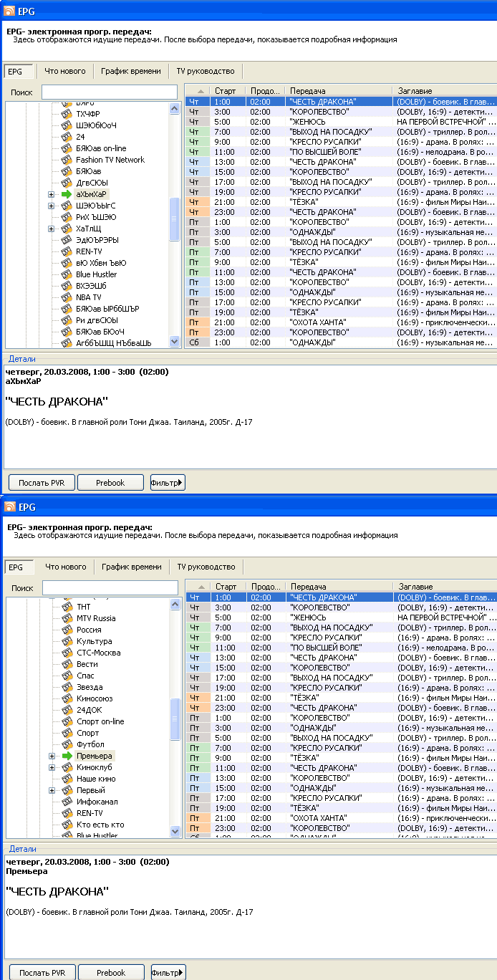Viewport: 497px width, 980px height.
Task: Click the channel icon beside Спас
Action: [67, 676]
